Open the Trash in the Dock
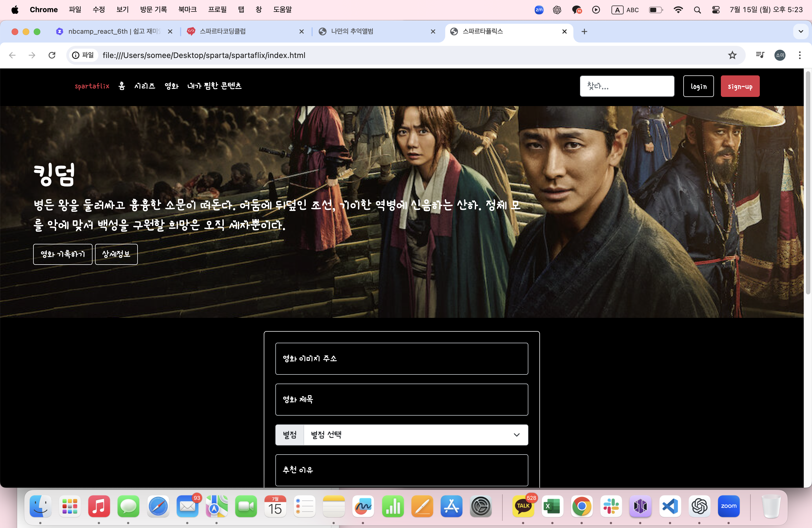This screenshot has height=528, width=812. point(771,506)
